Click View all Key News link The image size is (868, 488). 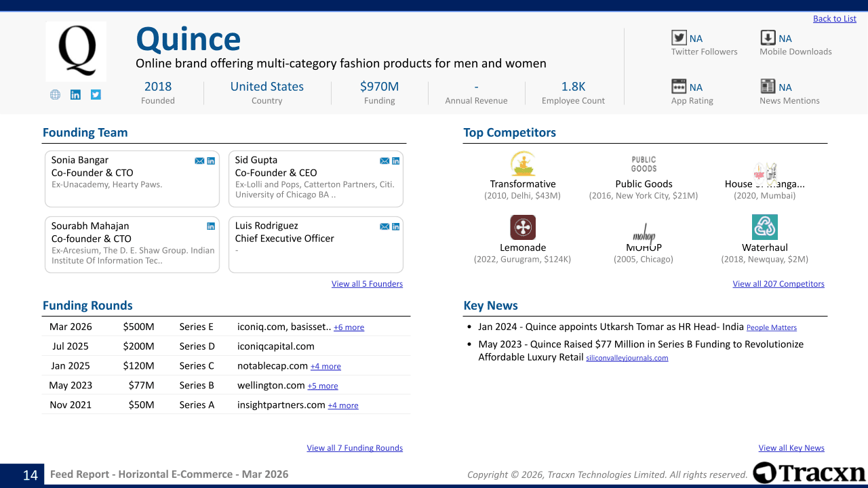tap(791, 448)
